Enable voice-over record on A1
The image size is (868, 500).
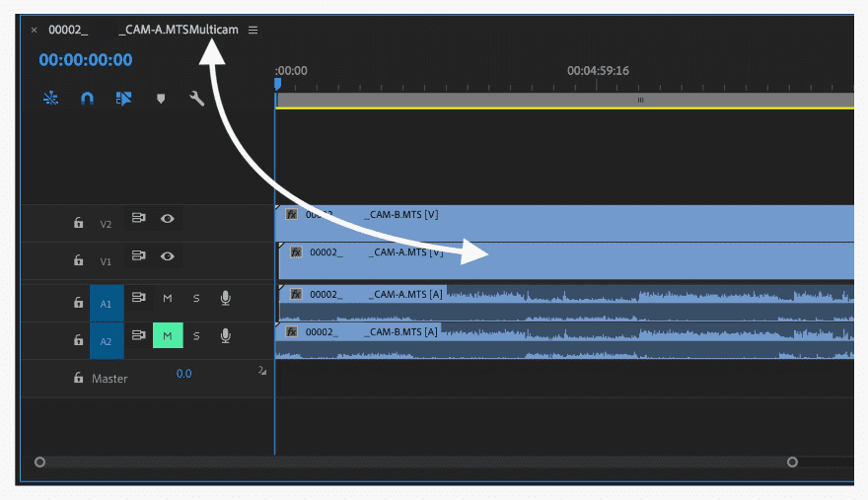click(225, 299)
